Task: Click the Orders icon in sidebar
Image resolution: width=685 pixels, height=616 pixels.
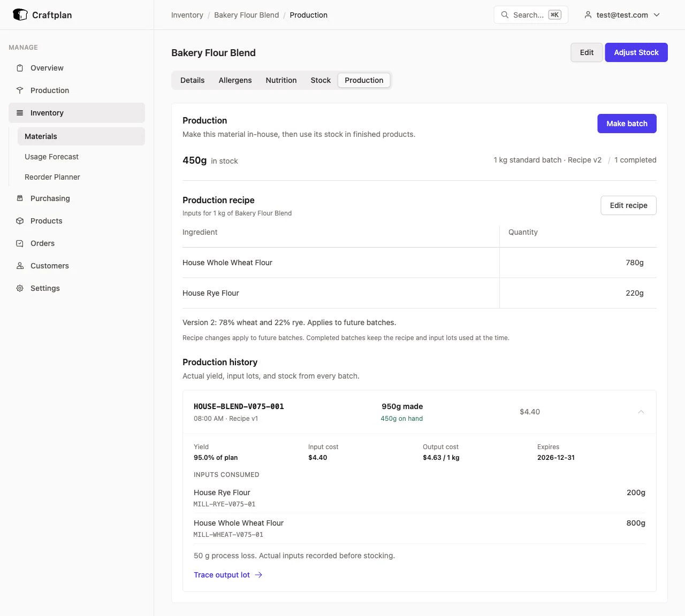Action: pos(20,243)
